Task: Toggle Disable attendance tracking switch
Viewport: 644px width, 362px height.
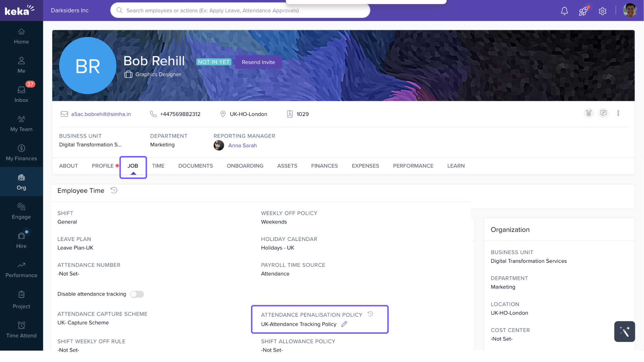Action: 137,294
